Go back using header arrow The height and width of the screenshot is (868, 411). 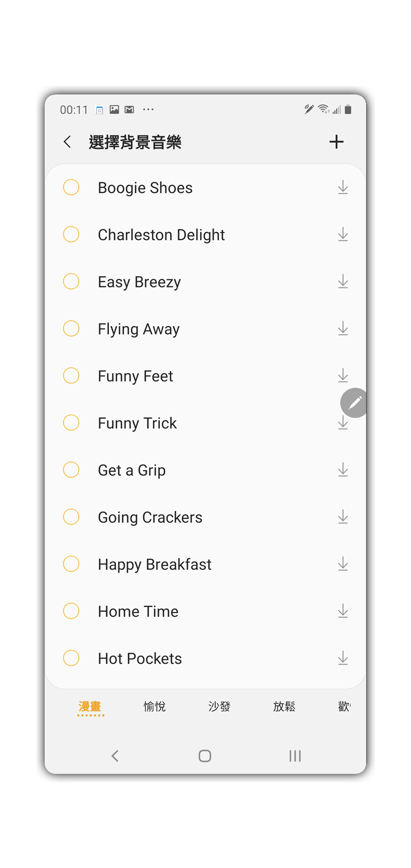68,142
